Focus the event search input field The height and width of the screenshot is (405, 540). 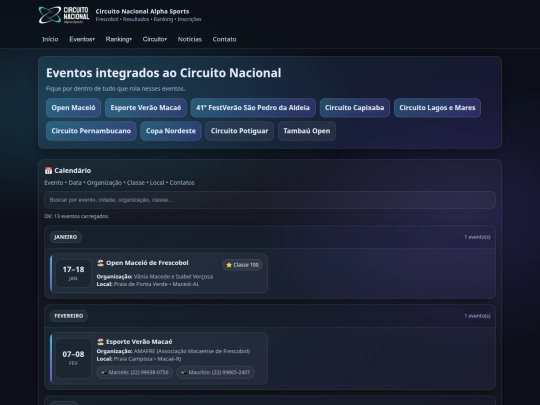(x=270, y=200)
